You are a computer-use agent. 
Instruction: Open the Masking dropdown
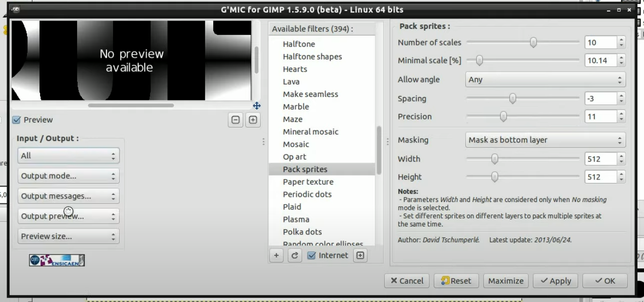pos(545,140)
